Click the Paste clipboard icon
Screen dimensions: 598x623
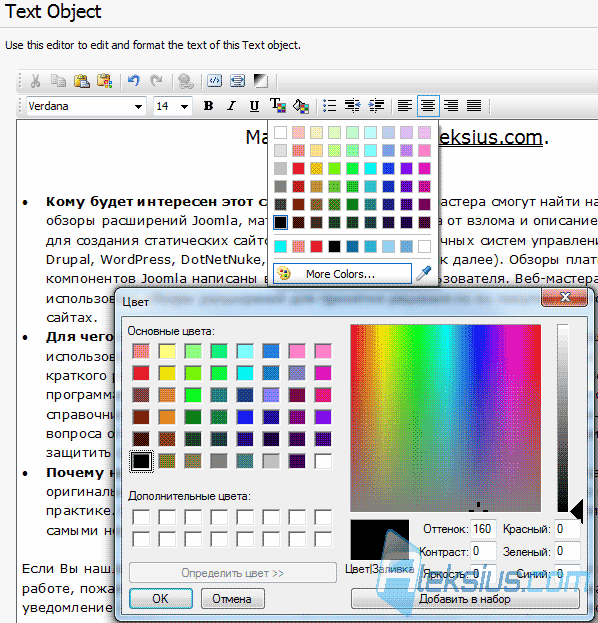81,81
